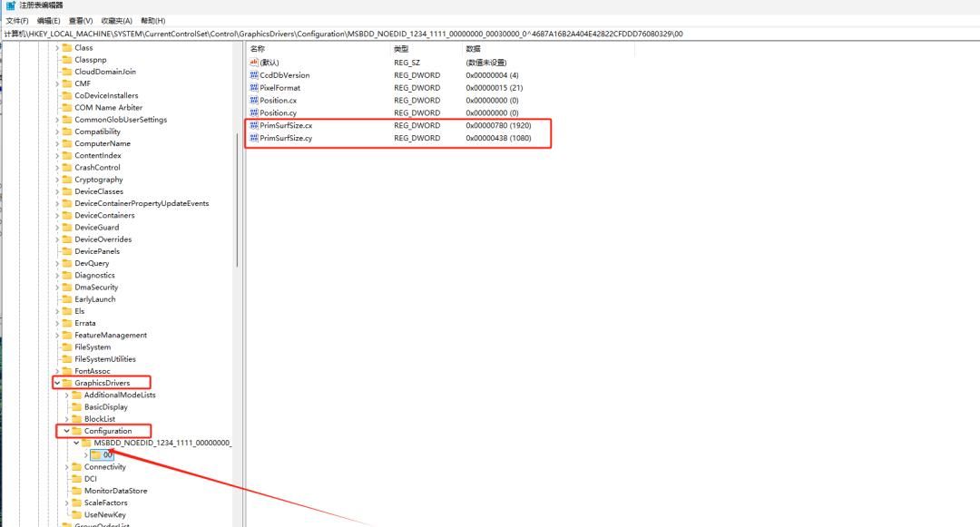Click the 0x00000015 (21) data value
The width and height of the screenshot is (980, 527).
[495, 88]
